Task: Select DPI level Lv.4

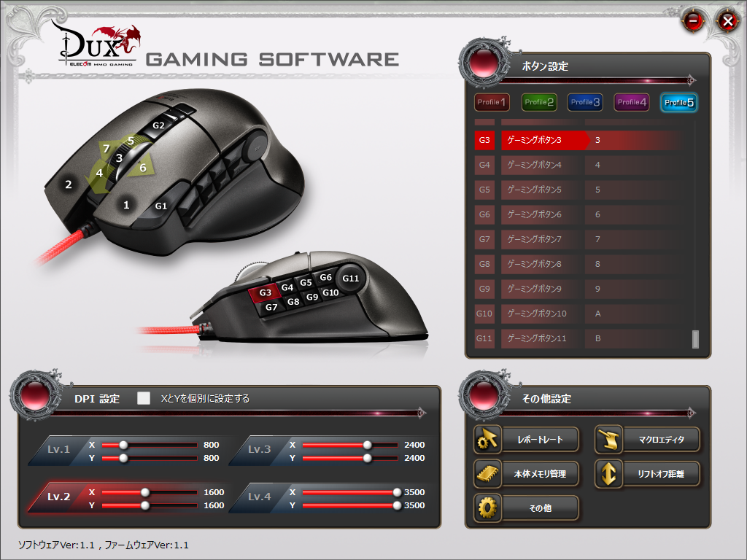Action: click(259, 497)
